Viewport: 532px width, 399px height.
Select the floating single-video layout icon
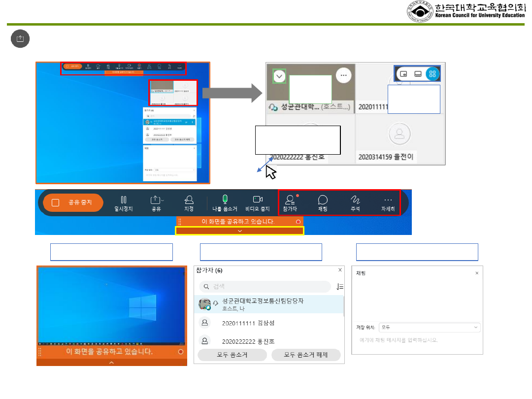tap(403, 74)
